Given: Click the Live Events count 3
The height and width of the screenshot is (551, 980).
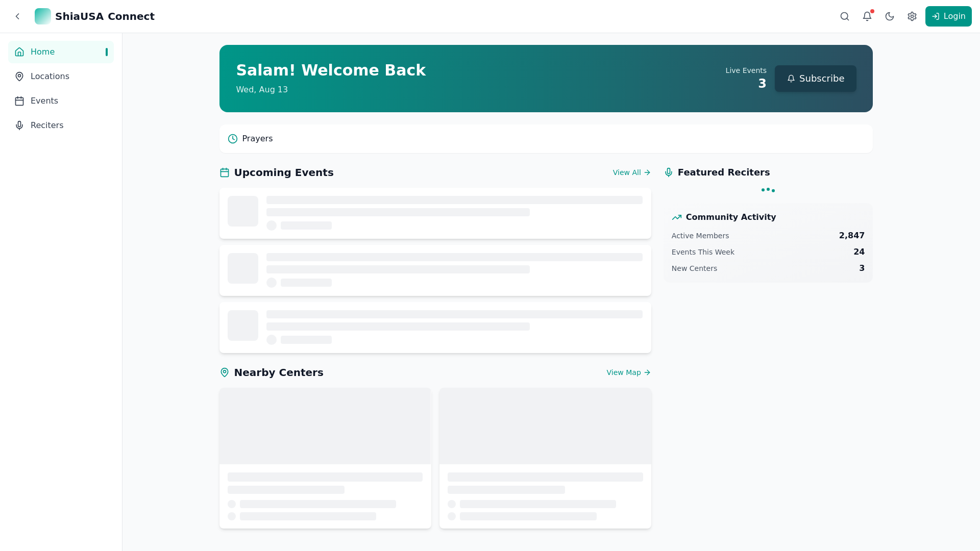Looking at the screenshot, I should (762, 84).
